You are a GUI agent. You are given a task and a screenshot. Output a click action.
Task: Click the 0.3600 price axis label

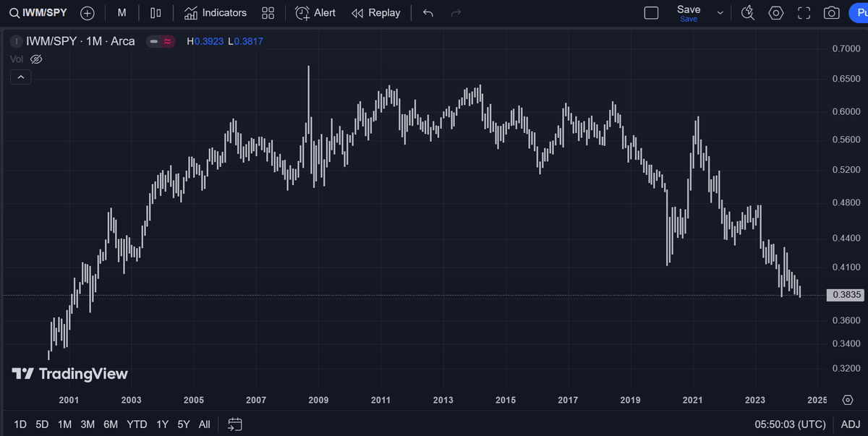click(846, 320)
